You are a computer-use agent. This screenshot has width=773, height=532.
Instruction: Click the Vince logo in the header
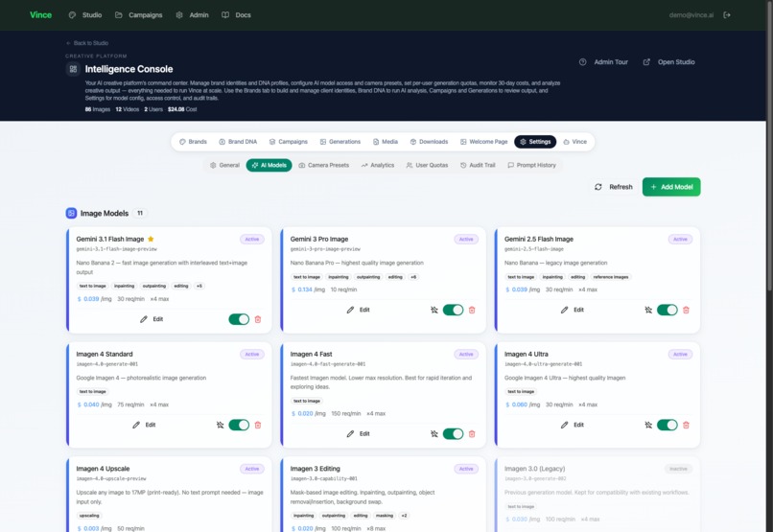tap(40, 14)
